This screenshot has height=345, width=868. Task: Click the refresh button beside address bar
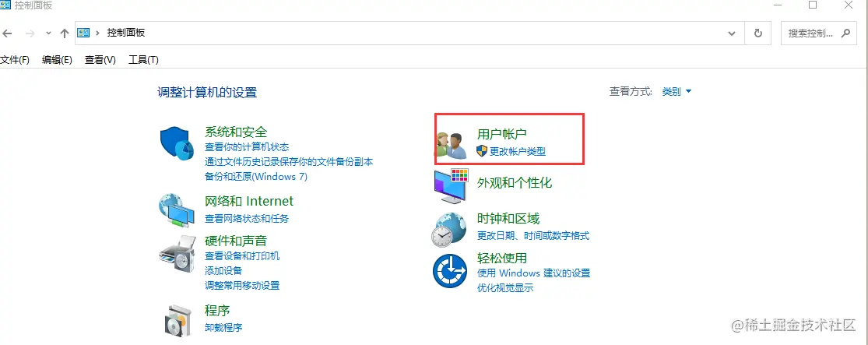pyautogui.click(x=757, y=33)
